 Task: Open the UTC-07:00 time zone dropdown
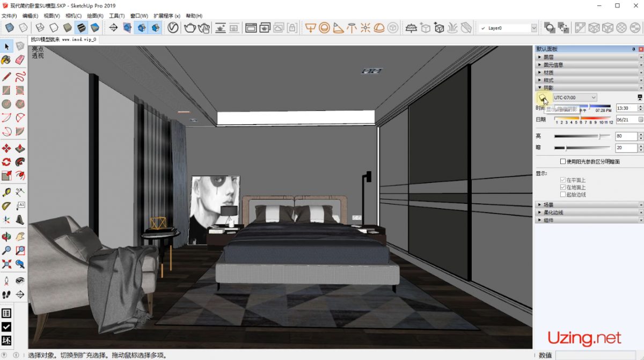575,98
